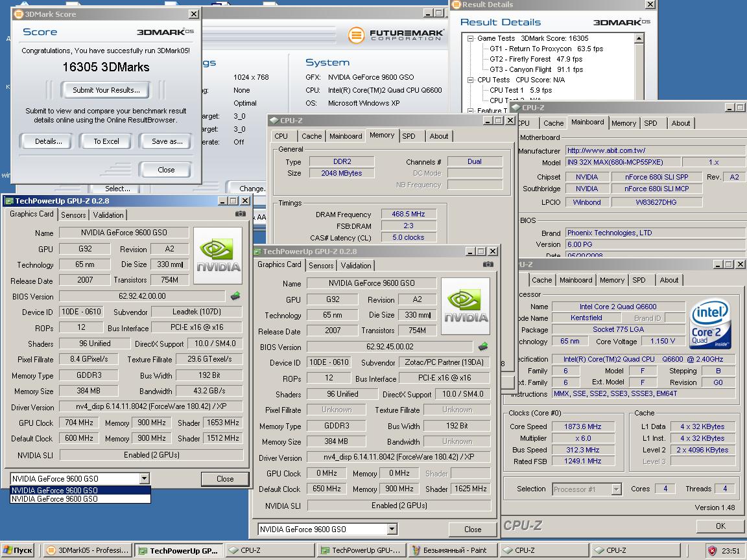Select highlighted NVIDIA GeForce 9600 GSO list entry
Viewport: 747px width, 560px height.
(x=80, y=490)
